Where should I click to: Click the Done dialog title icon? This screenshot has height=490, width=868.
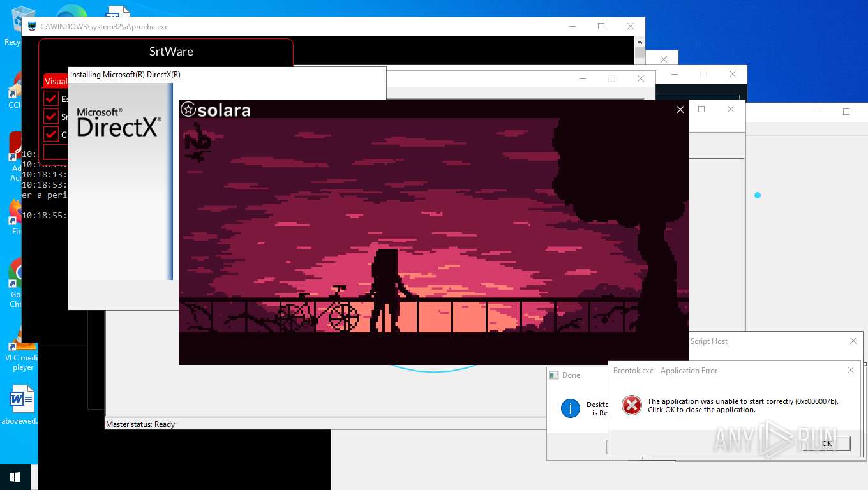coord(554,375)
